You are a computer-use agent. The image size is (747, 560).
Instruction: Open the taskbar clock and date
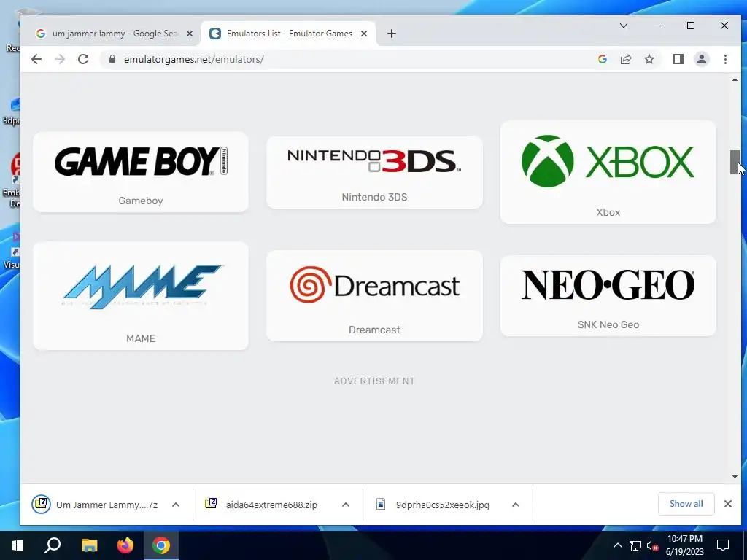coord(684,545)
